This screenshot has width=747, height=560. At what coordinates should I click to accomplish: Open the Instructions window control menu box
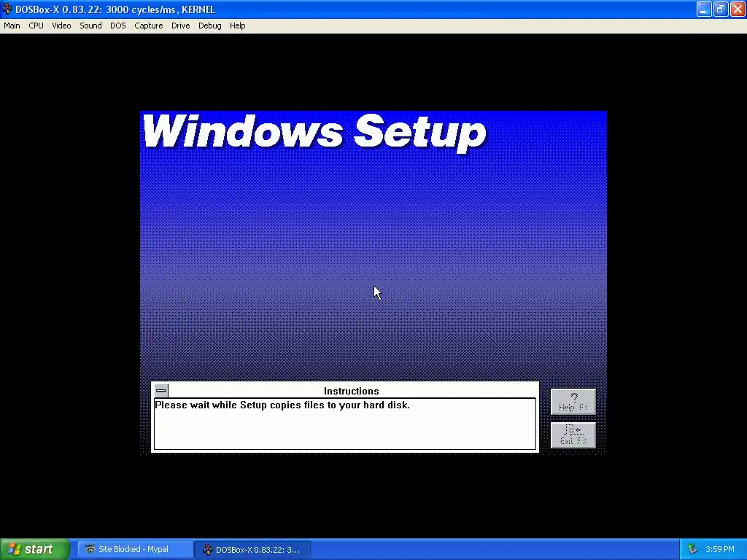(161, 391)
